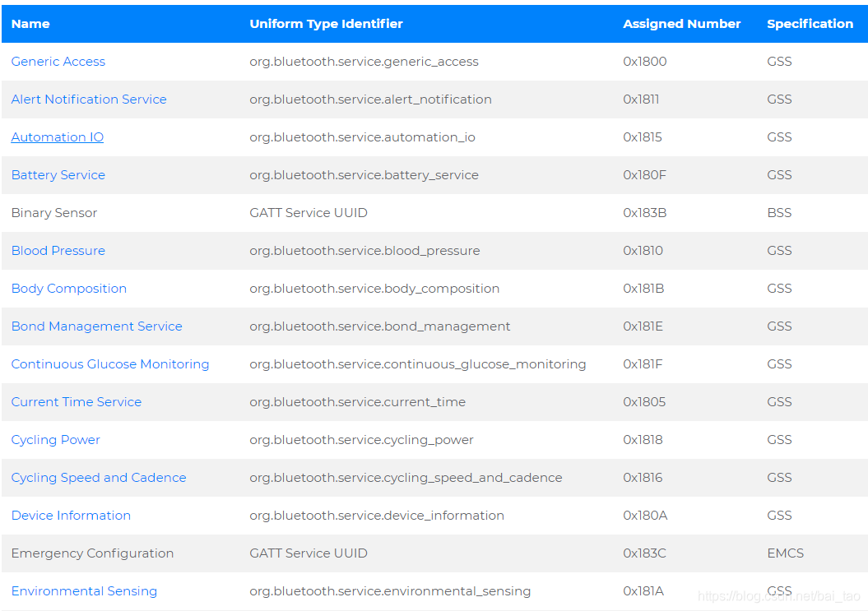Select org.bluetooth.service.automation_io text
This screenshot has height=611, width=868.
(362, 137)
